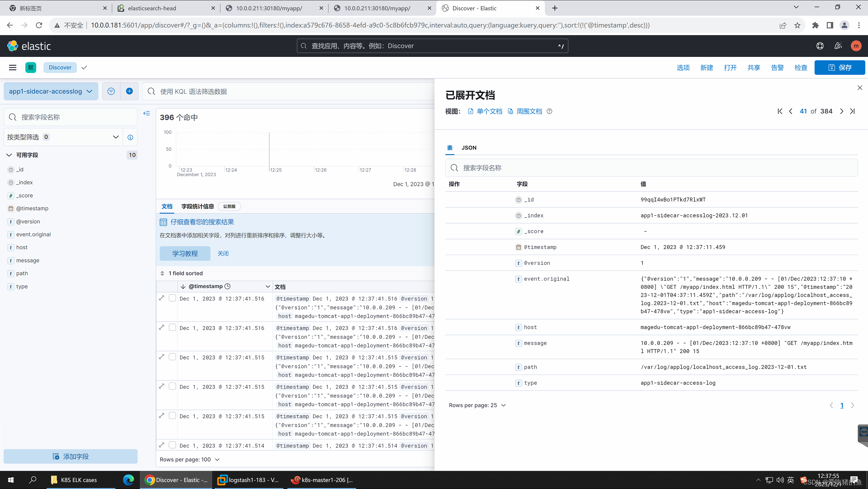The height and width of the screenshot is (489, 868).
Task: Open the saved filters menu icon
Action: (111, 91)
